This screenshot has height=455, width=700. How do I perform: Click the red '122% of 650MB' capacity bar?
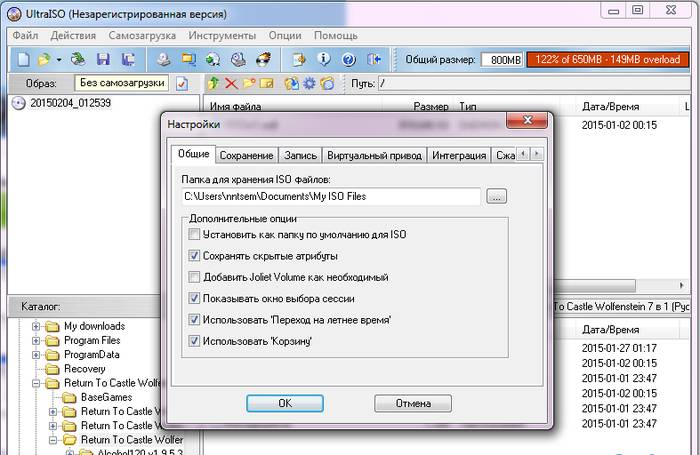coord(608,59)
